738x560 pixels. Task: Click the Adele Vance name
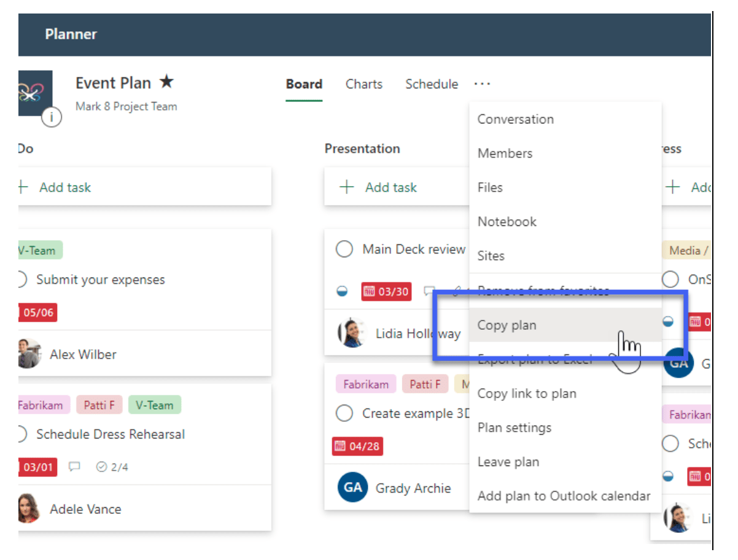85,509
